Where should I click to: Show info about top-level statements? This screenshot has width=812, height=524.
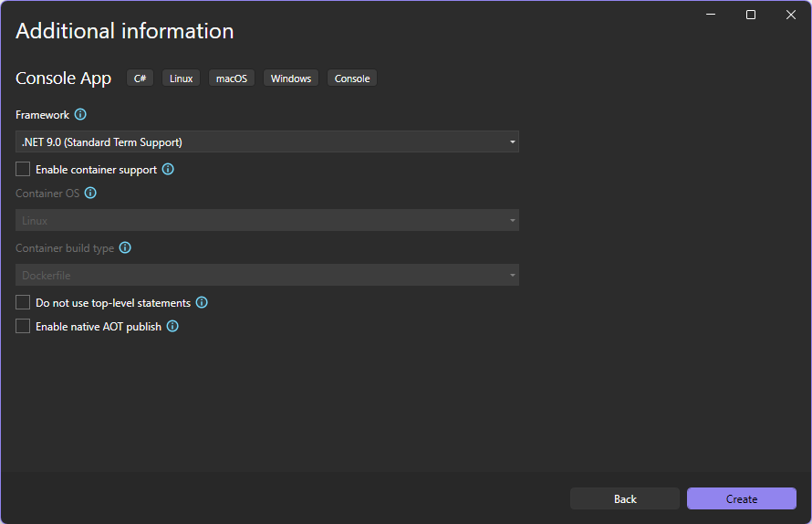[202, 302]
